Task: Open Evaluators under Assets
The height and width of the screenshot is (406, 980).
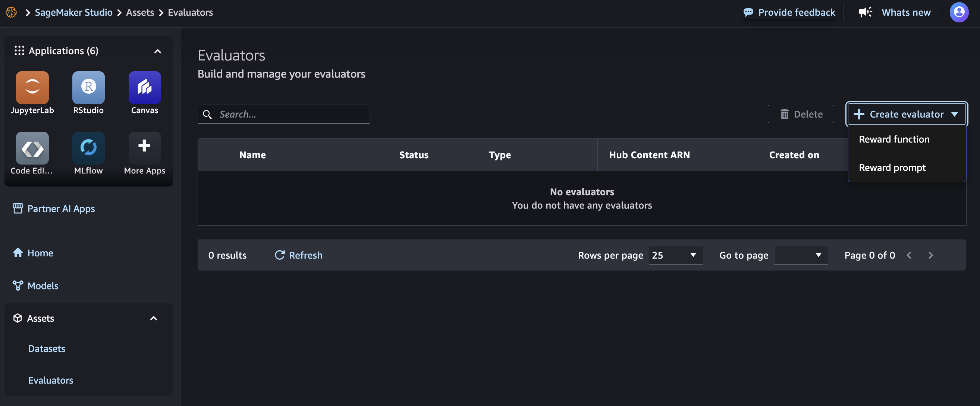Action: point(51,380)
